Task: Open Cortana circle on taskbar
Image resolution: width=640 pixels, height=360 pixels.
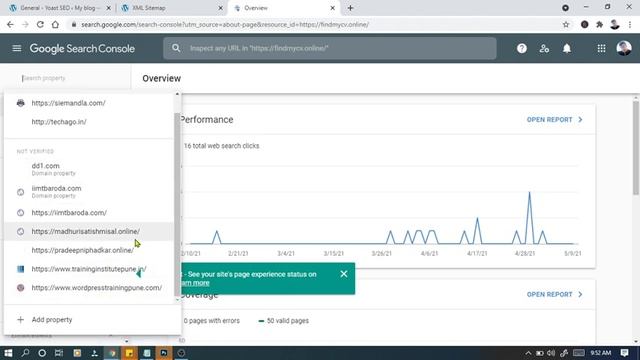Action: [42, 353]
